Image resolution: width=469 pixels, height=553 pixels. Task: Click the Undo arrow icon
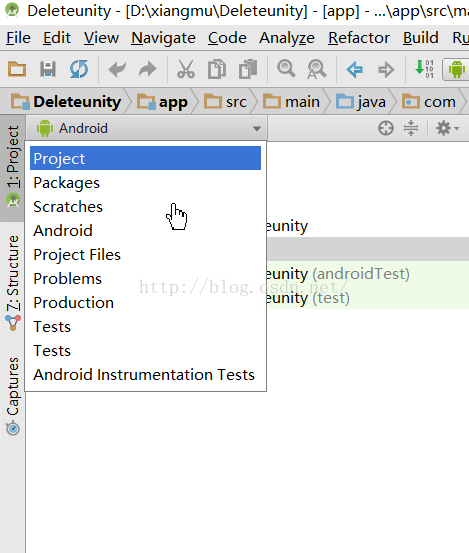coord(117,69)
